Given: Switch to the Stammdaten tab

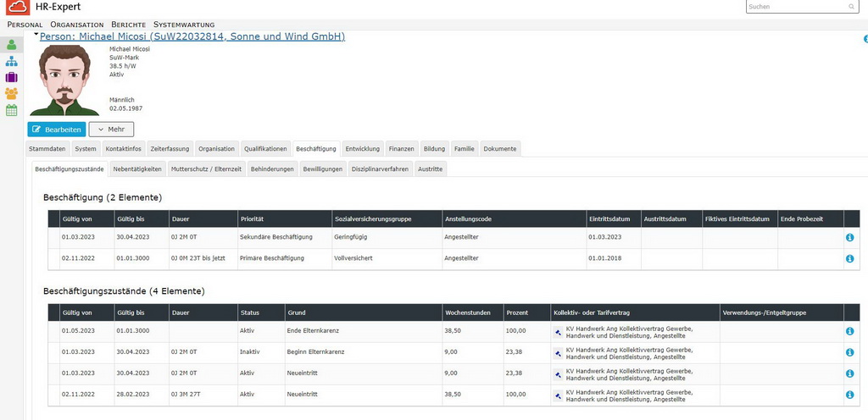Looking at the screenshot, I should click(47, 149).
